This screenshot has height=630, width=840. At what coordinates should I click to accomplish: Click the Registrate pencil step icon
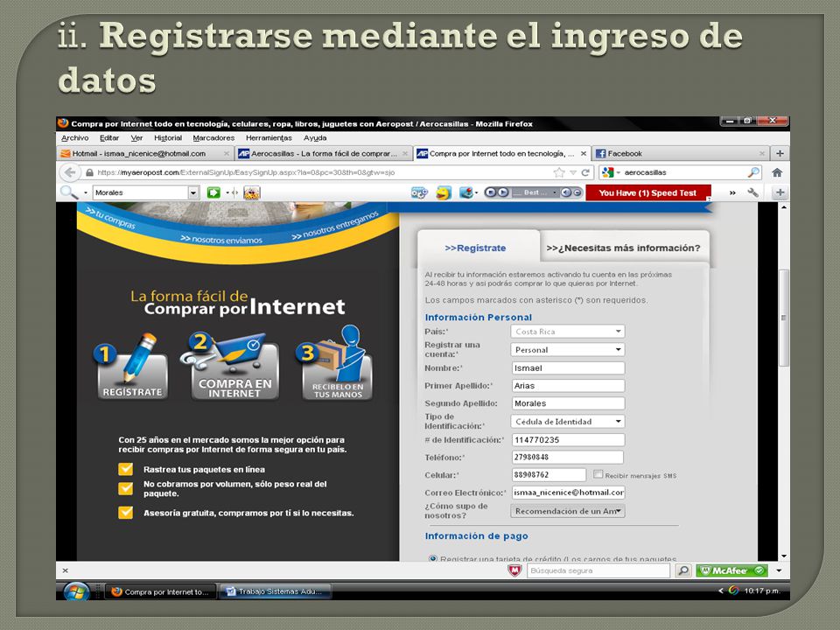click(132, 367)
